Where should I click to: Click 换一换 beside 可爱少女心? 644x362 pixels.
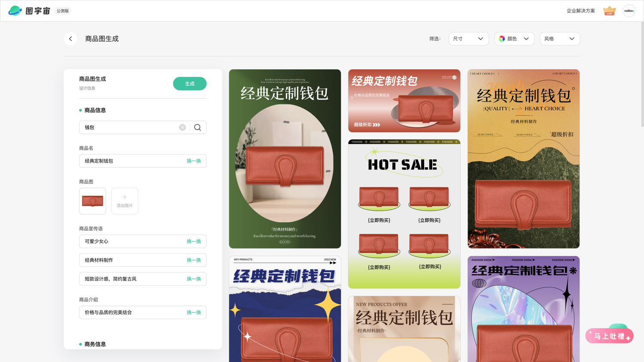[x=194, y=241]
